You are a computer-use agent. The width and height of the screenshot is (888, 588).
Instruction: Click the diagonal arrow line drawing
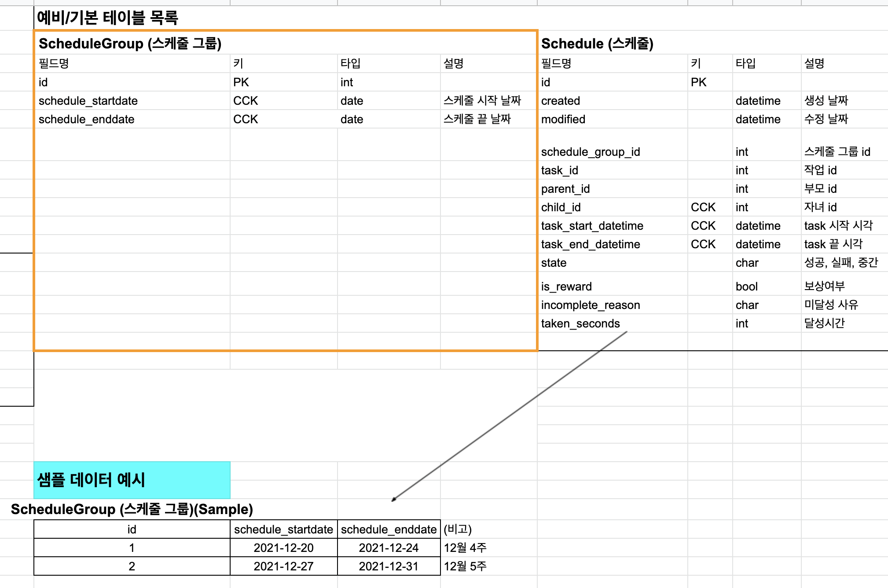pyautogui.click(x=509, y=416)
